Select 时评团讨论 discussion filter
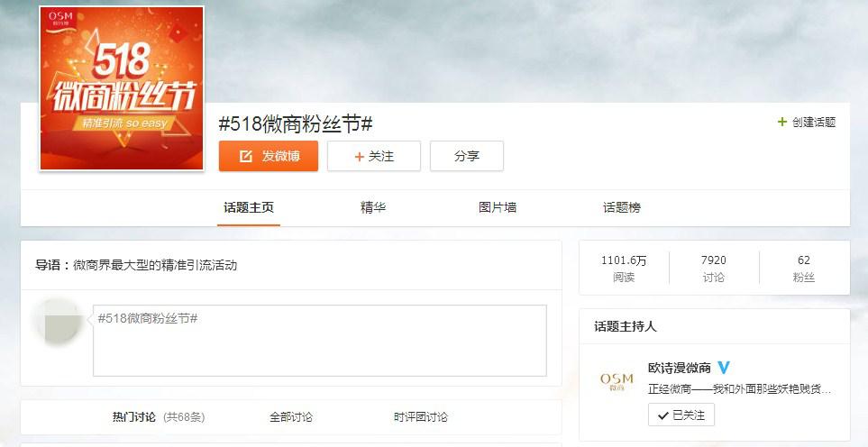868x447 pixels. pos(421,416)
